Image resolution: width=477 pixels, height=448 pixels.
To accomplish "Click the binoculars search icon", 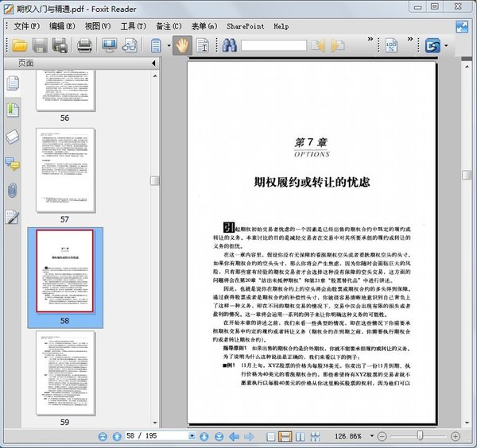I will point(230,46).
